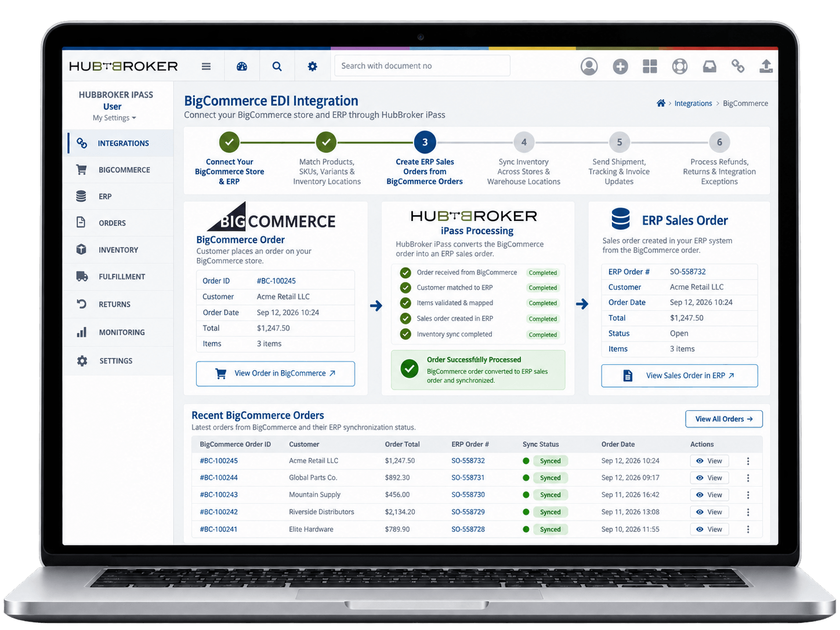
Task: Go to step 6 Process Refunds
Action: [x=719, y=142]
